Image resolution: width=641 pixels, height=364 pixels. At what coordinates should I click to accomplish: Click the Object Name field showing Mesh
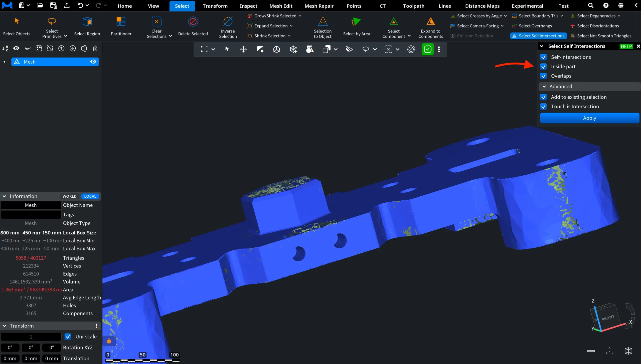pos(31,205)
